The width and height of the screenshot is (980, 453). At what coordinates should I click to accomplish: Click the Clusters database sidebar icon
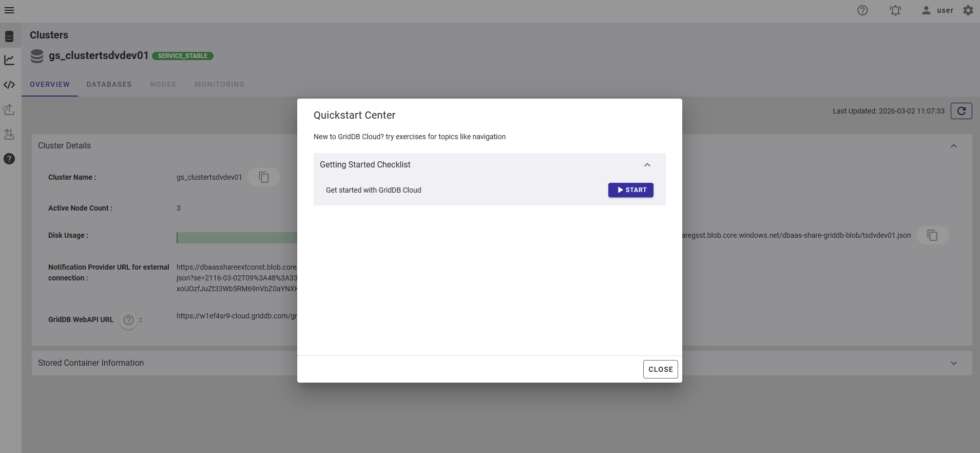pyautogui.click(x=9, y=36)
